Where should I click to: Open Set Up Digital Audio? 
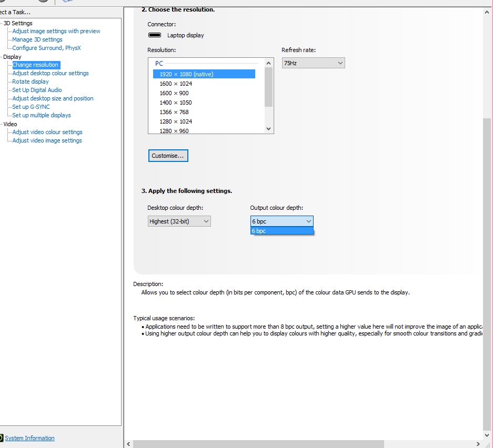pyautogui.click(x=37, y=90)
